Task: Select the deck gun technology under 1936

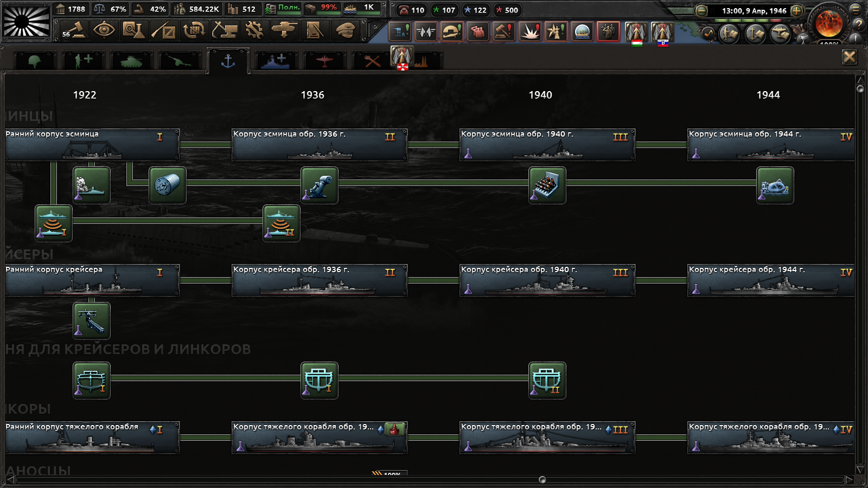Action: (x=320, y=185)
